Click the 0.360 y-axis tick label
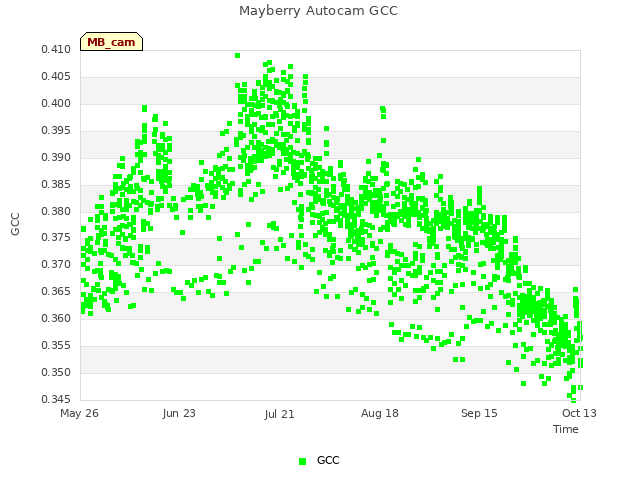 [x=56, y=318]
